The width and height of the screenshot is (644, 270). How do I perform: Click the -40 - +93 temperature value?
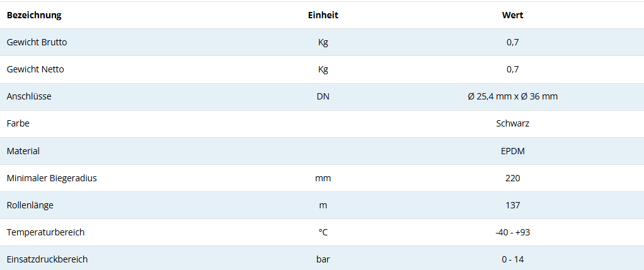(x=512, y=232)
